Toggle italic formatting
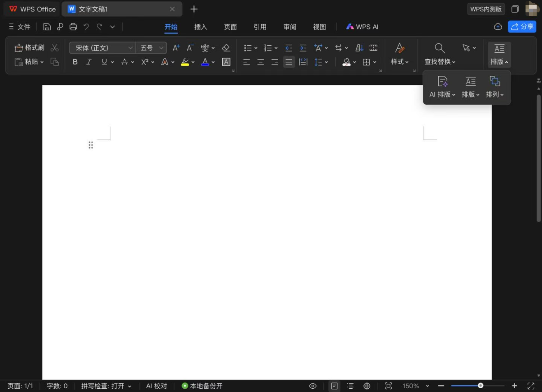The width and height of the screenshot is (542, 392). 88,62
